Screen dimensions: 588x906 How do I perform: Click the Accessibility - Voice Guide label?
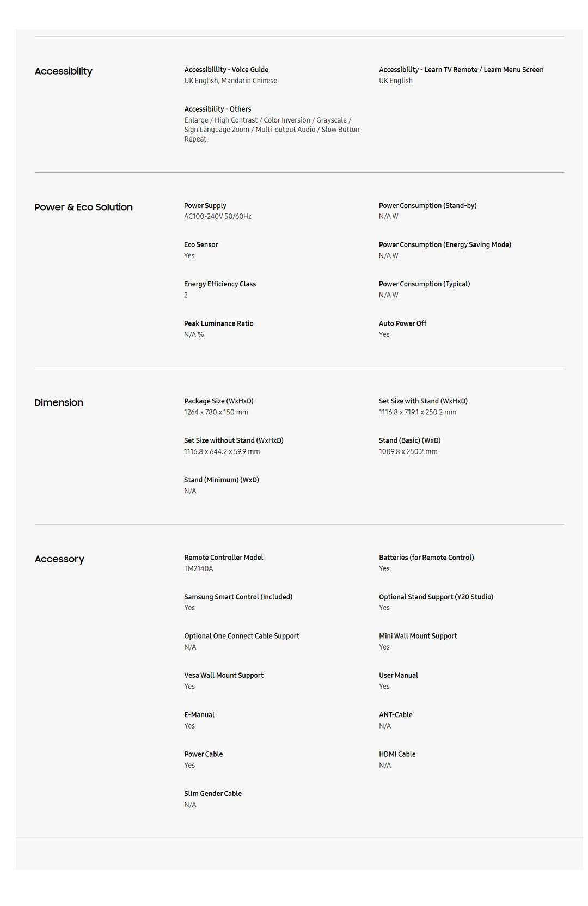[226, 70]
